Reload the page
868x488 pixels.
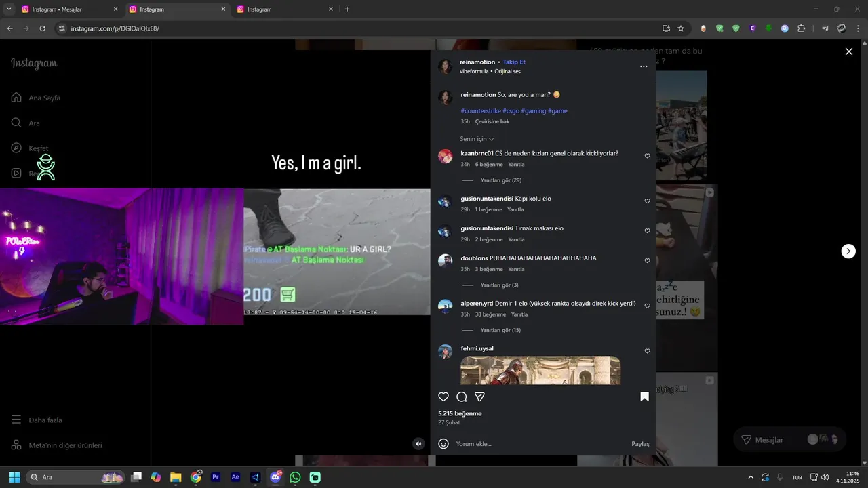[x=42, y=28]
